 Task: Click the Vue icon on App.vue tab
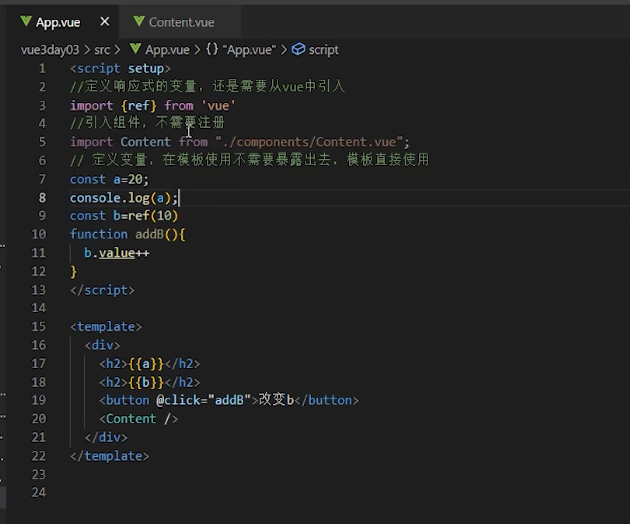[x=26, y=21]
